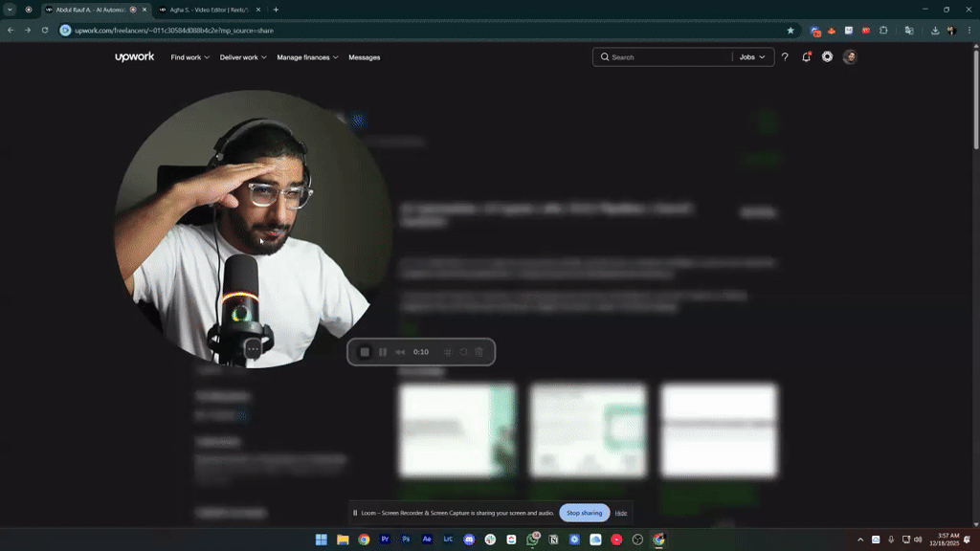Close the Abdul Rauf A. tab
The width and height of the screenshot is (980, 551).
point(145,10)
